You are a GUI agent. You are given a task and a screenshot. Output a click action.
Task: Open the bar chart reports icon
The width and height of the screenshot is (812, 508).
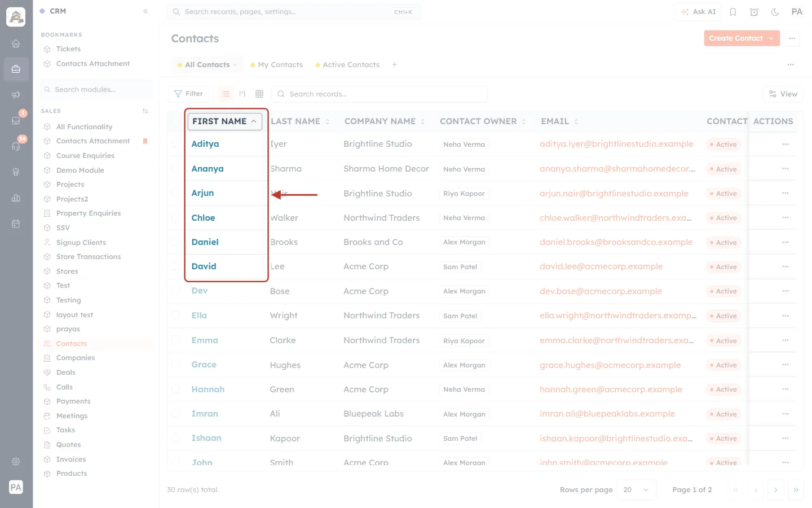(x=16, y=198)
